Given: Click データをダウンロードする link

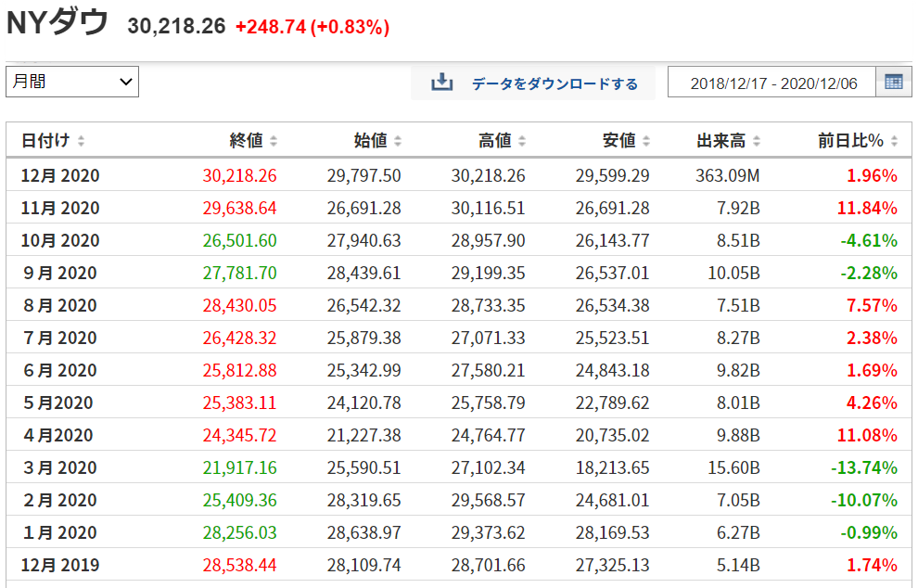Looking at the screenshot, I should click(555, 83).
